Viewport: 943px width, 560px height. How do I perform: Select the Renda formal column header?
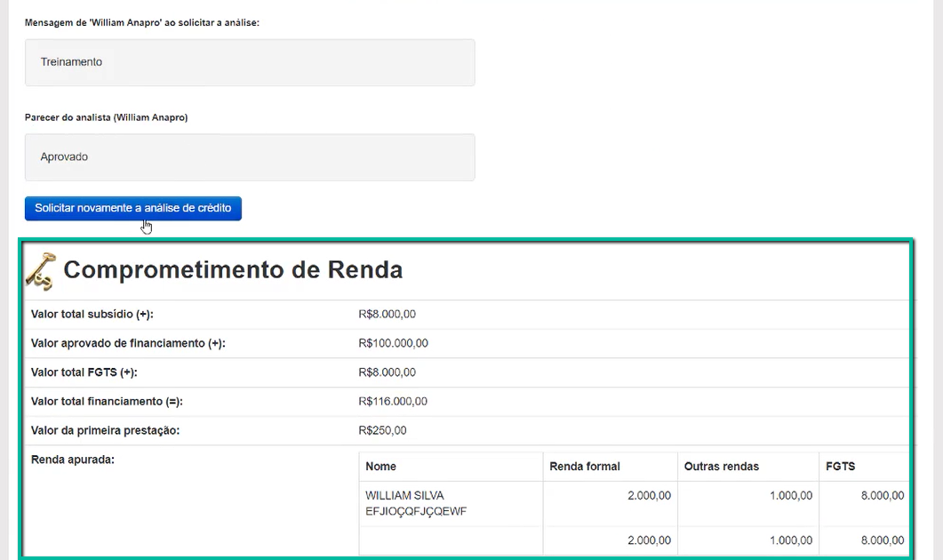(585, 467)
